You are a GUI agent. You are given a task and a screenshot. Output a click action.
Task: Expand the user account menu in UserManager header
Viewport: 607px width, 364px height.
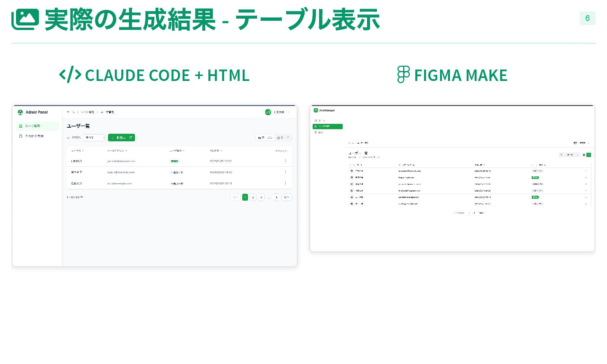point(582,143)
